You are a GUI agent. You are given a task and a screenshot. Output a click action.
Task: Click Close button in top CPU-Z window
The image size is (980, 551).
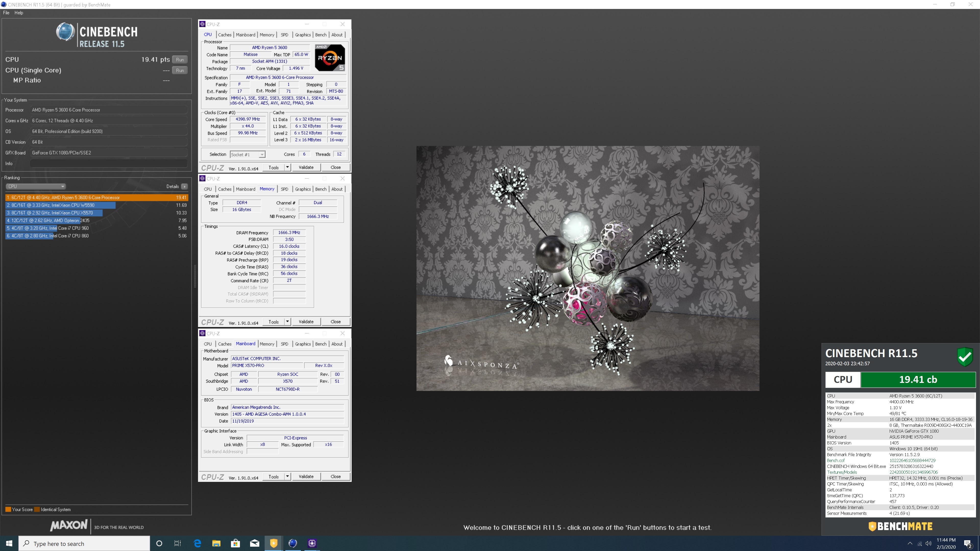pyautogui.click(x=336, y=167)
